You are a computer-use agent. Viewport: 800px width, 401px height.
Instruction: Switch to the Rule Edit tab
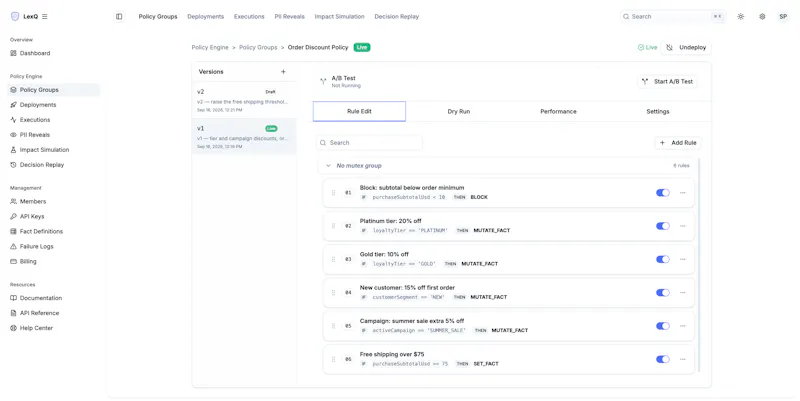tap(359, 111)
